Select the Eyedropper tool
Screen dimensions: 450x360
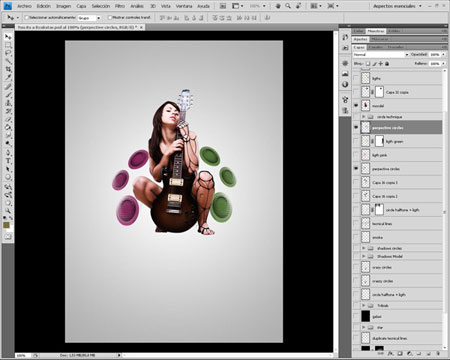pos(8,77)
